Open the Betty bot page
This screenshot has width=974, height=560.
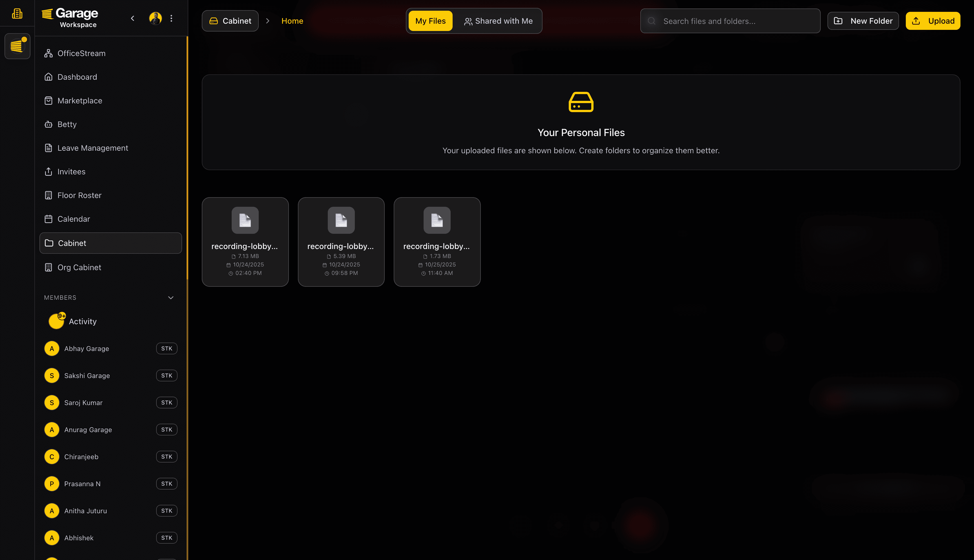(67, 124)
